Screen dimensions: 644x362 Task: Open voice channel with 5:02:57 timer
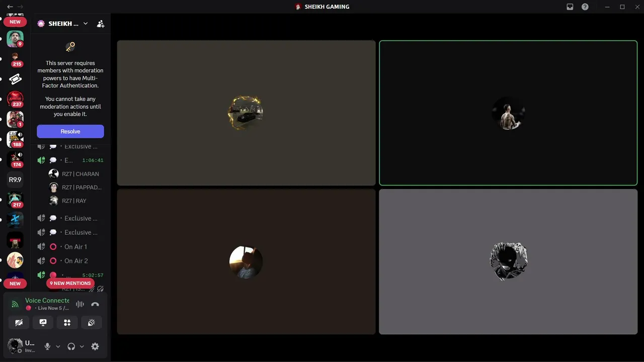pyautogui.click(x=70, y=275)
